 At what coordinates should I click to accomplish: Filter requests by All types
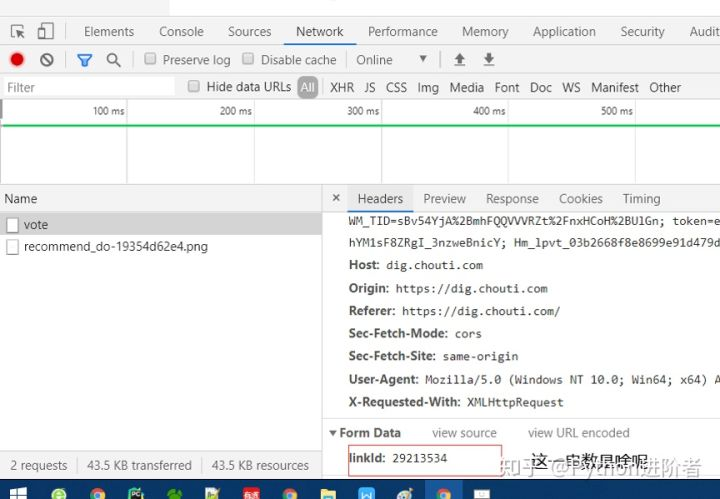click(x=308, y=87)
